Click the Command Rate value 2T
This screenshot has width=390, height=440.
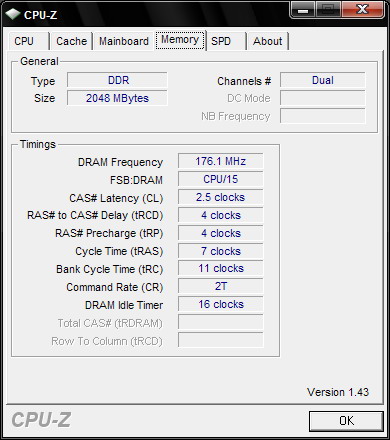tap(221, 286)
